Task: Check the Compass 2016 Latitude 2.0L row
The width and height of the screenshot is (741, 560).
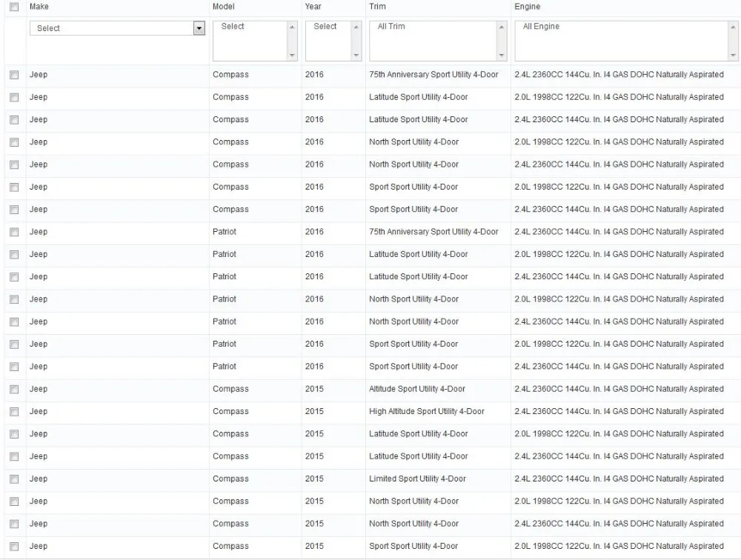Action: tap(14, 97)
